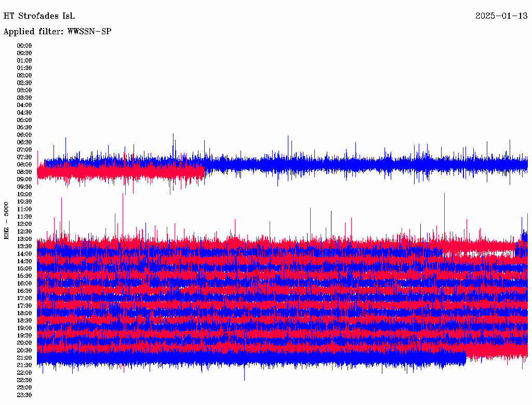This screenshot has width=532, height=405.
Task: Select the 11:00 time label
Action: click(x=24, y=209)
